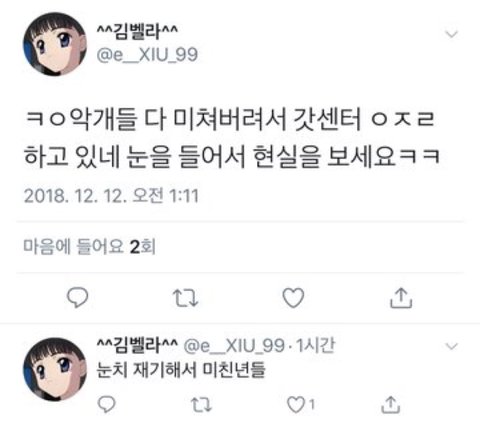The width and height of the screenshot is (480, 422).
Task: Retweet the follow-up tweet
Action: pyautogui.click(x=201, y=405)
